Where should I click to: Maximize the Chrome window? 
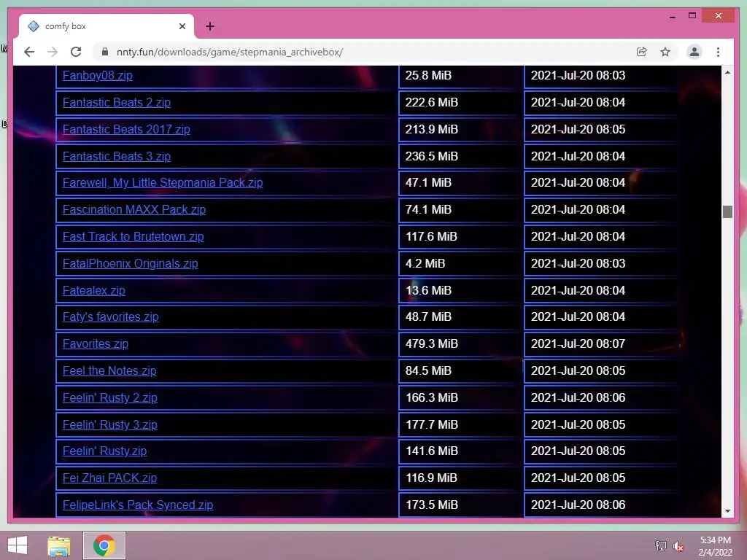692,16
